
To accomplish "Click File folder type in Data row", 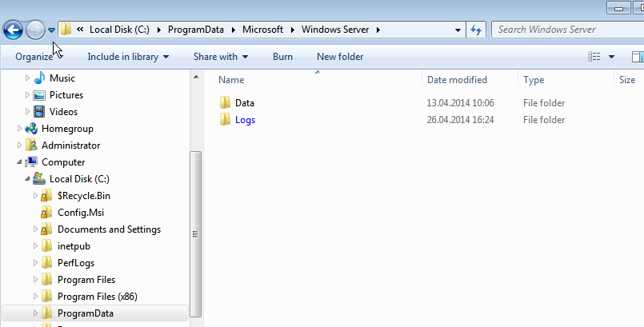I will coord(544,103).
